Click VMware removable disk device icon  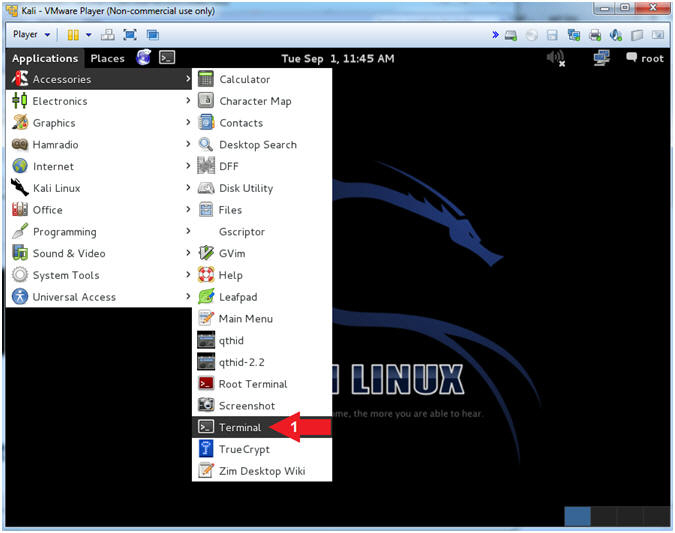pyautogui.click(x=511, y=35)
